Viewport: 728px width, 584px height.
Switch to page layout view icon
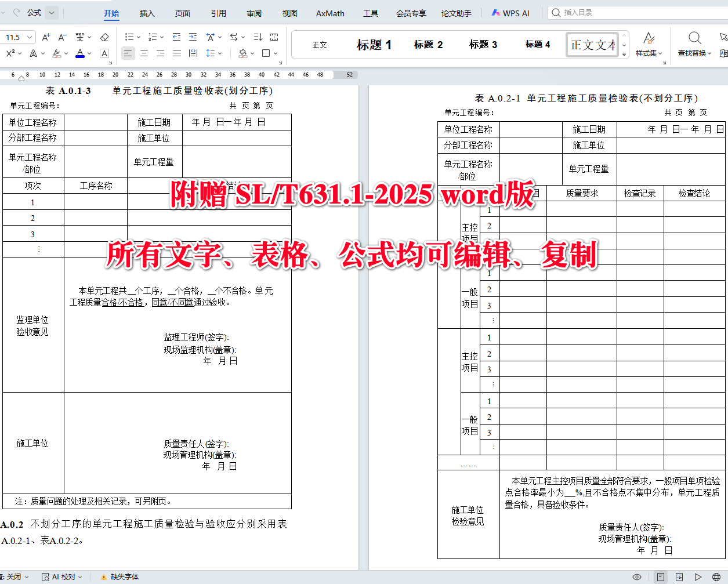[x=660, y=577]
